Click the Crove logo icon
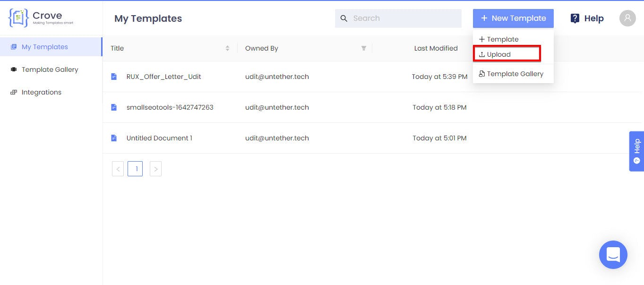The width and height of the screenshot is (644, 285). click(18, 18)
